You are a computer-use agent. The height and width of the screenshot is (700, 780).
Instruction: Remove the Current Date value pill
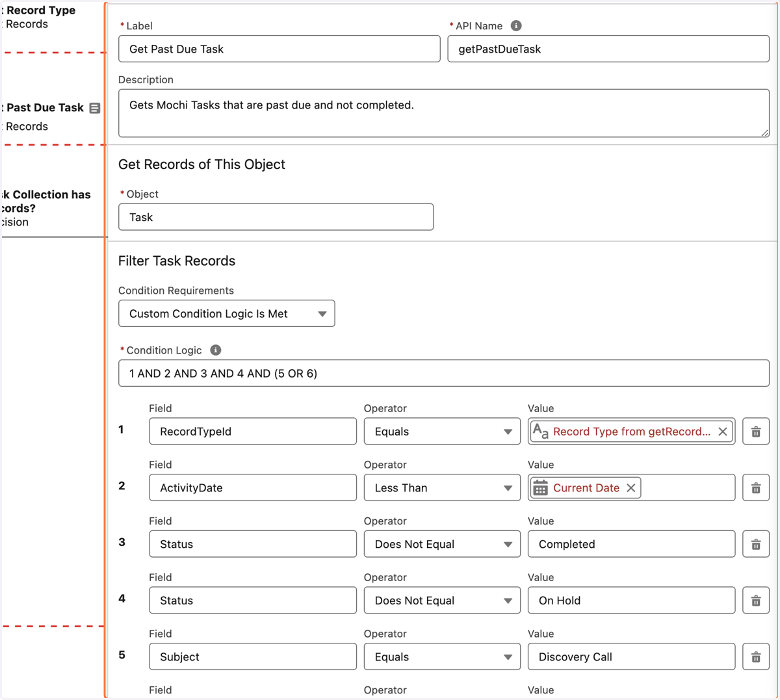[630, 488]
